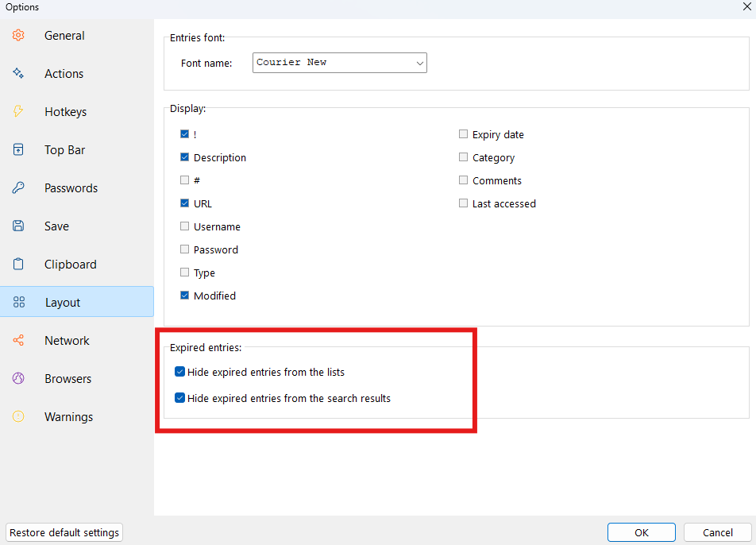
Task: Click the Browsers globe icon
Action: pyautogui.click(x=18, y=378)
